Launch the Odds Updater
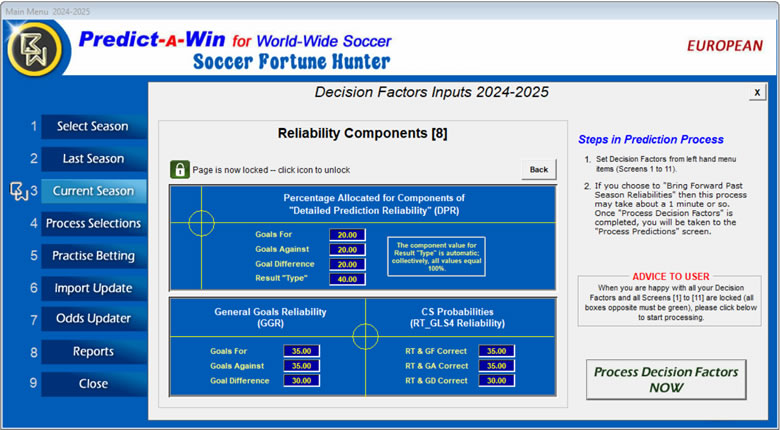Image resolution: width=780 pixels, height=430 pixels. pyautogui.click(x=94, y=319)
